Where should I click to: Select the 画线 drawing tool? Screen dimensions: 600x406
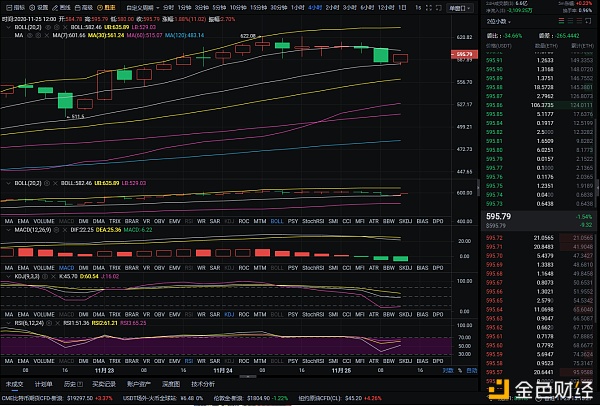(62, 8)
